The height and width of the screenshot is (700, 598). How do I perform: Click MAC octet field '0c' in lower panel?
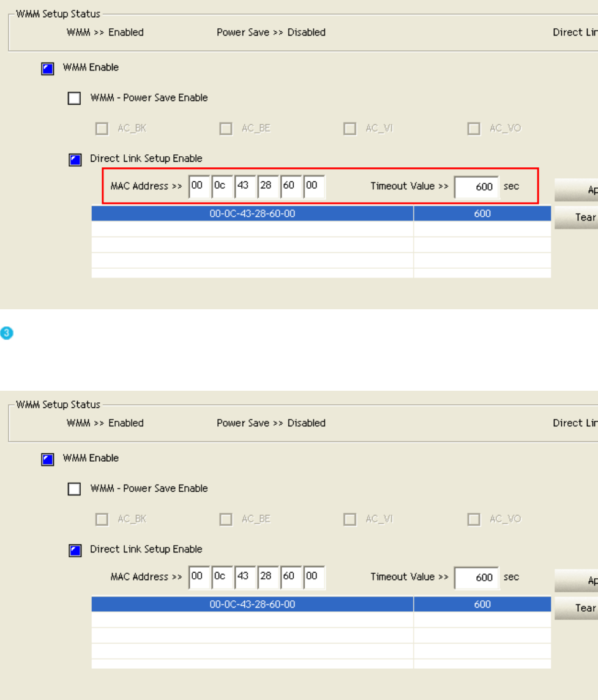pos(222,578)
